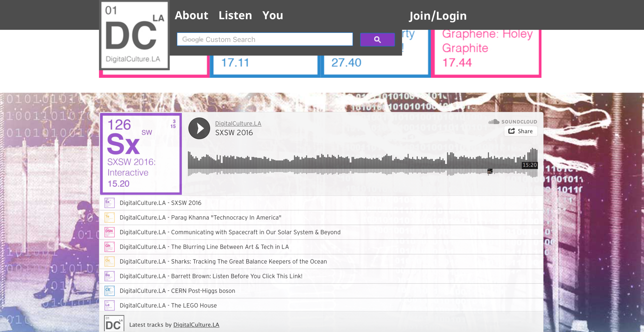Expand the DigitalCulture.LA latest tracks link
644x332 pixels.
[196, 324]
